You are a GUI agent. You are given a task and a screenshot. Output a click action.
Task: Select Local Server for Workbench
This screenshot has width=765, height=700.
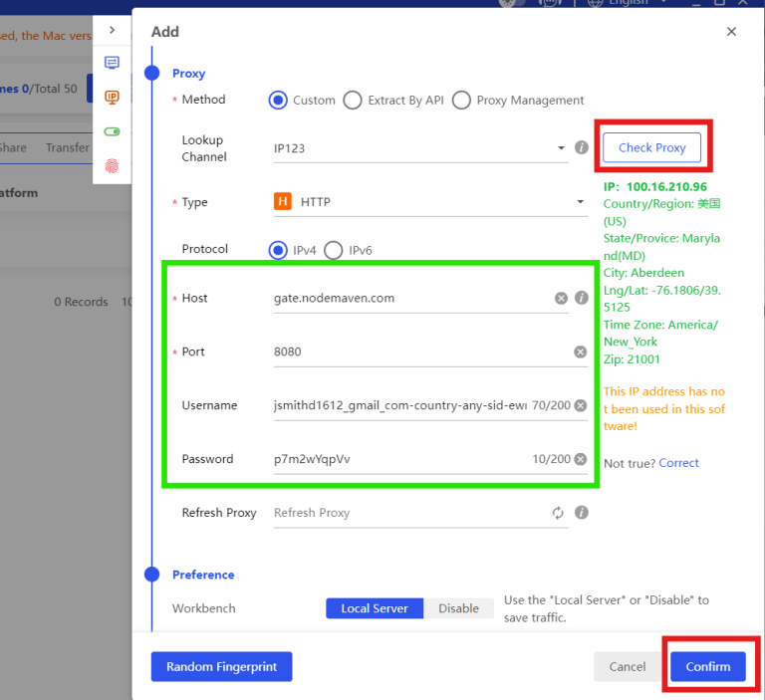pyautogui.click(x=375, y=608)
